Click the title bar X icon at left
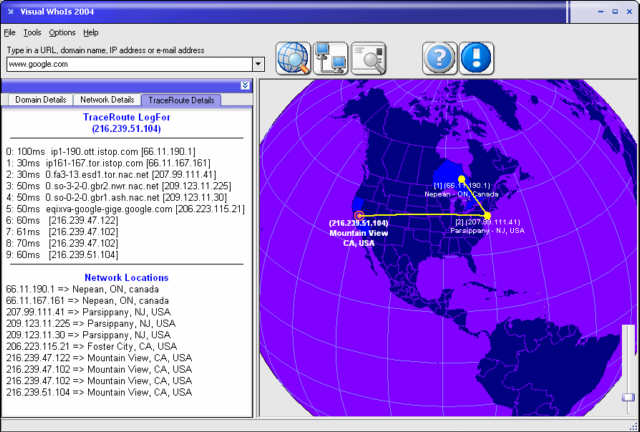The height and width of the screenshot is (432, 640). pos(11,12)
